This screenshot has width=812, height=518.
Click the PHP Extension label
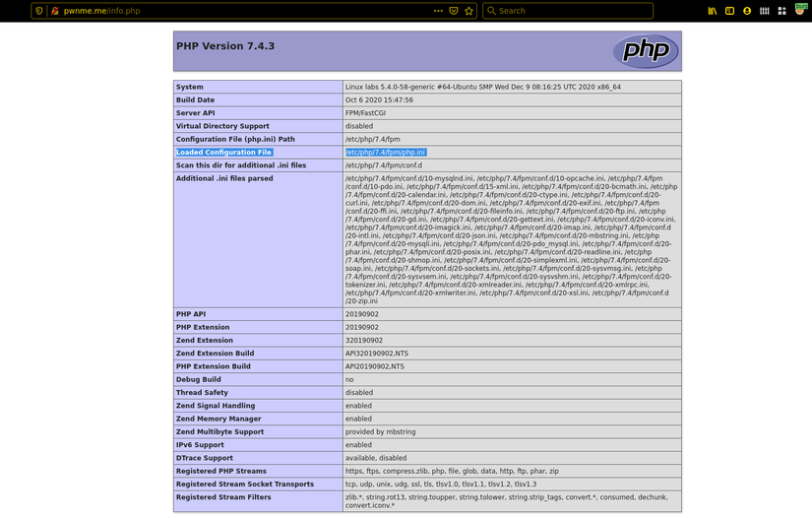pos(203,327)
